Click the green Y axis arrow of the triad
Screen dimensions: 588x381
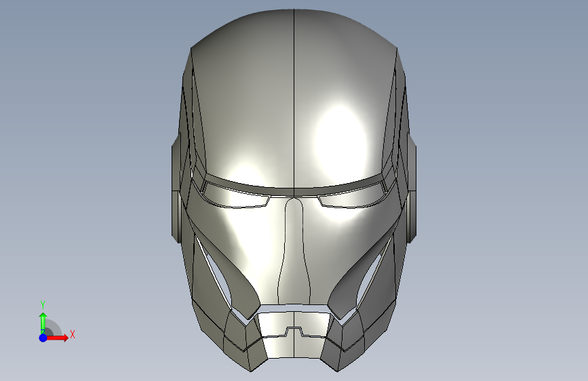[43, 323]
